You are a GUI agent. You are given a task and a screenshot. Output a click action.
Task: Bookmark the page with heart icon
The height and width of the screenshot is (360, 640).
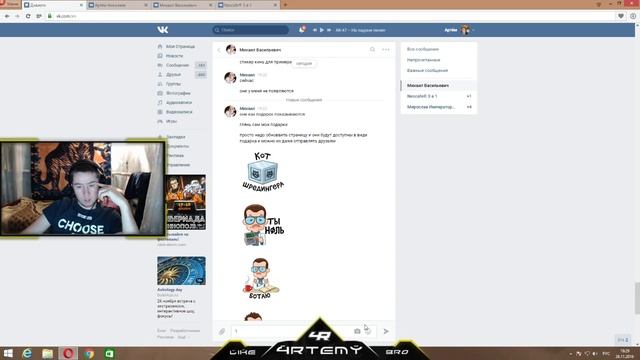(x=621, y=16)
